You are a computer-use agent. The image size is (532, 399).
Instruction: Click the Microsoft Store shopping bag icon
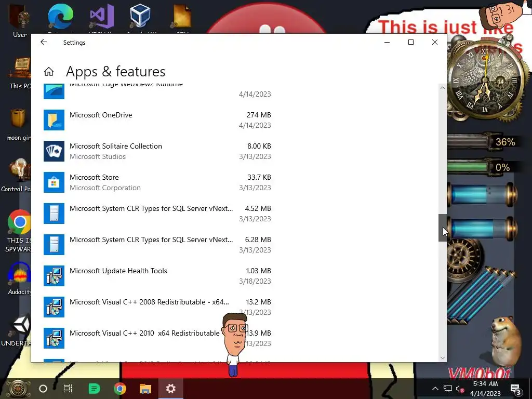pyautogui.click(x=54, y=182)
